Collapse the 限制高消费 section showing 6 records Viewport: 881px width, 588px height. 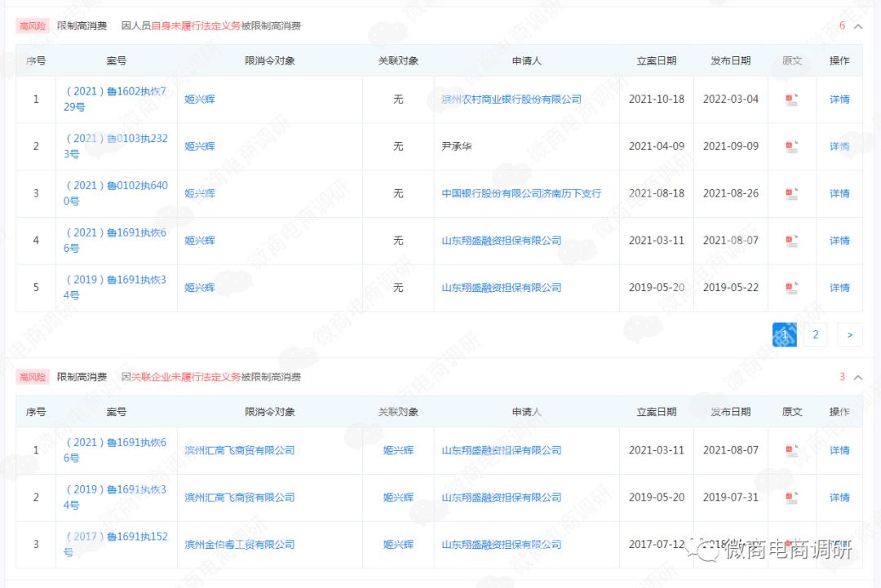coord(857,25)
